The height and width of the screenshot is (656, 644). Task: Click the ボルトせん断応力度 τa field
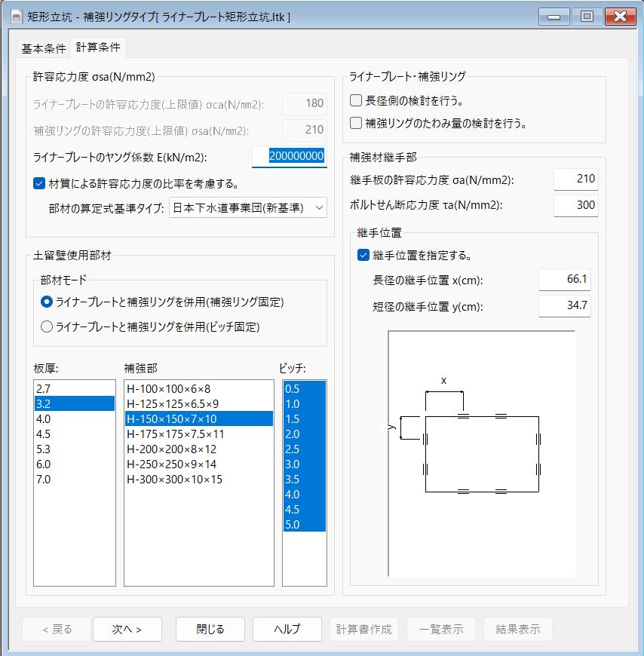pyautogui.click(x=575, y=205)
